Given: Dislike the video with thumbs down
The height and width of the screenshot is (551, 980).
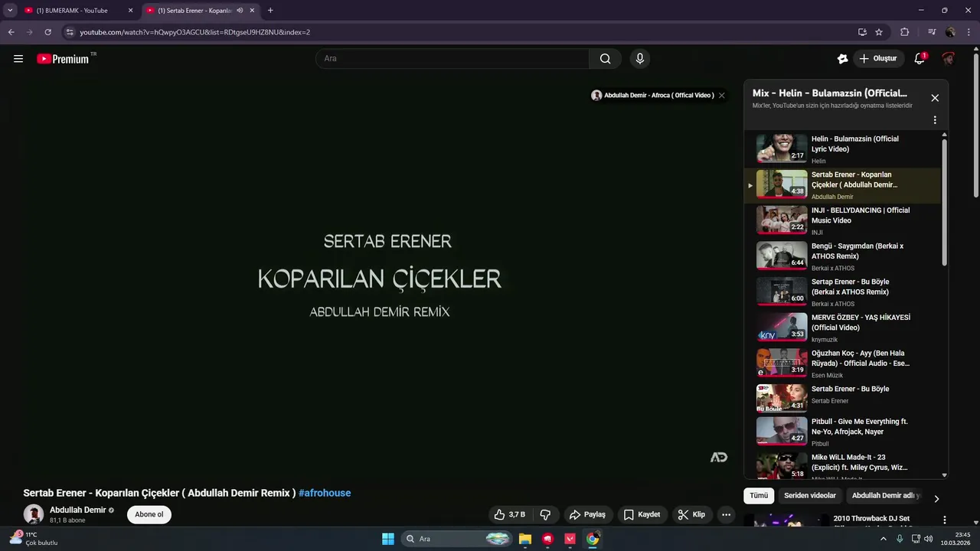Looking at the screenshot, I should point(546,514).
